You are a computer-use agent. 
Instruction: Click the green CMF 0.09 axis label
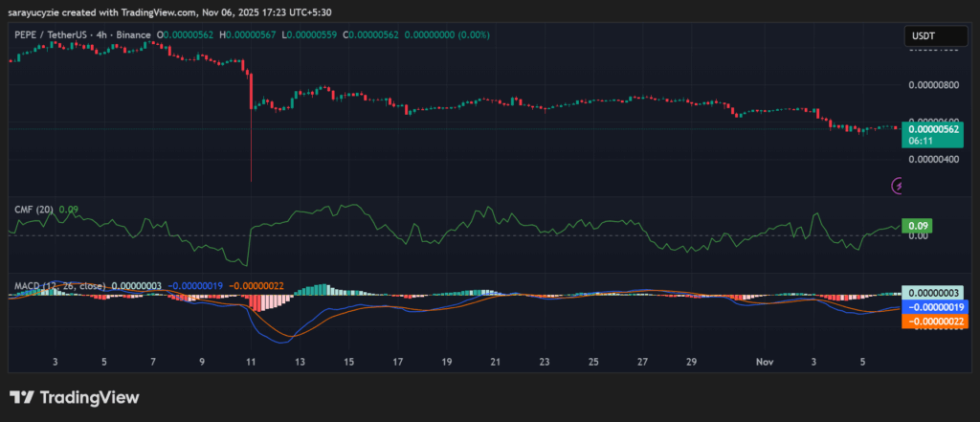(916, 226)
